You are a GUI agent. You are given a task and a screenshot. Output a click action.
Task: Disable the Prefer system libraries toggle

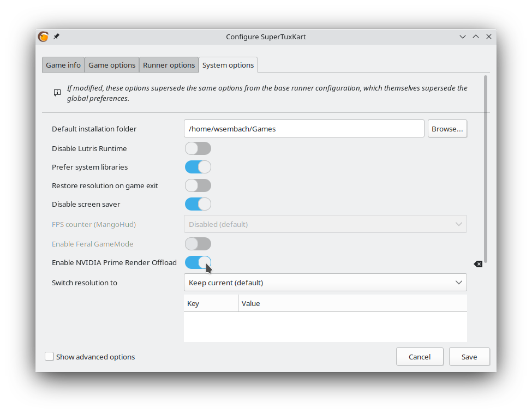[198, 167]
